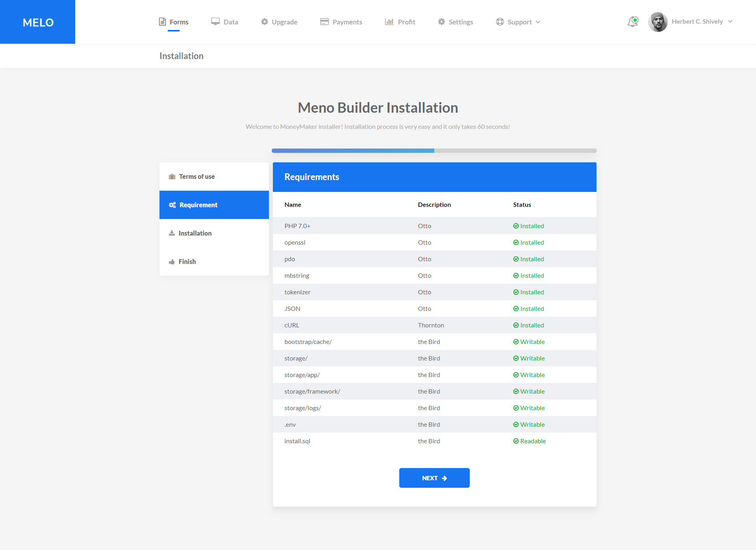Image resolution: width=756 pixels, height=550 pixels.
Task: Click the .env row name
Action: pos(290,424)
